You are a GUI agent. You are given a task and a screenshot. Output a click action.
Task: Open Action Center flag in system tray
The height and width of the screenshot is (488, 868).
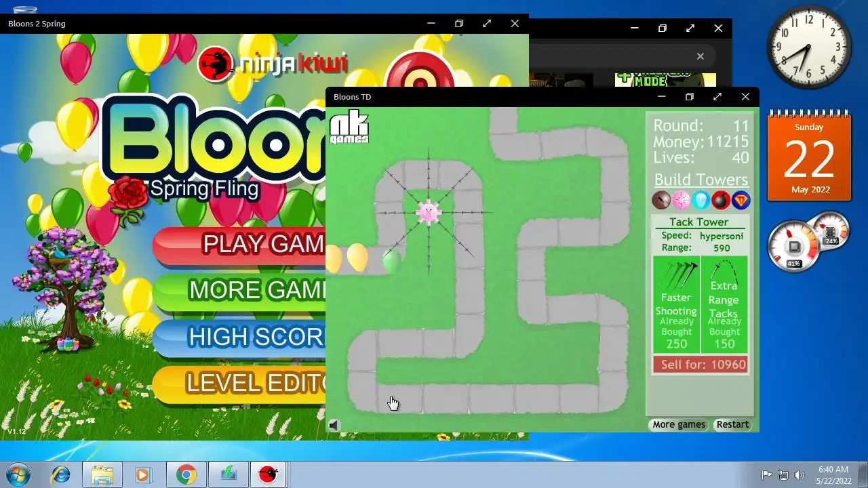(x=766, y=475)
